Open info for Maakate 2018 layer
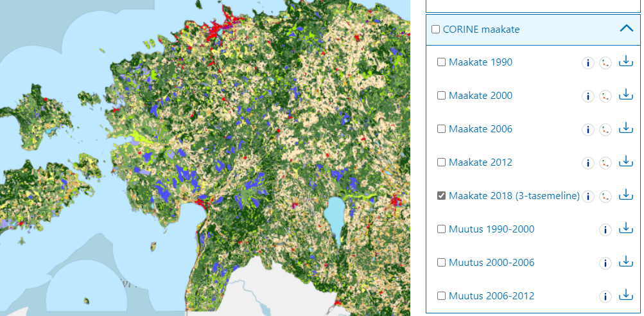644x316 pixels. (587, 196)
